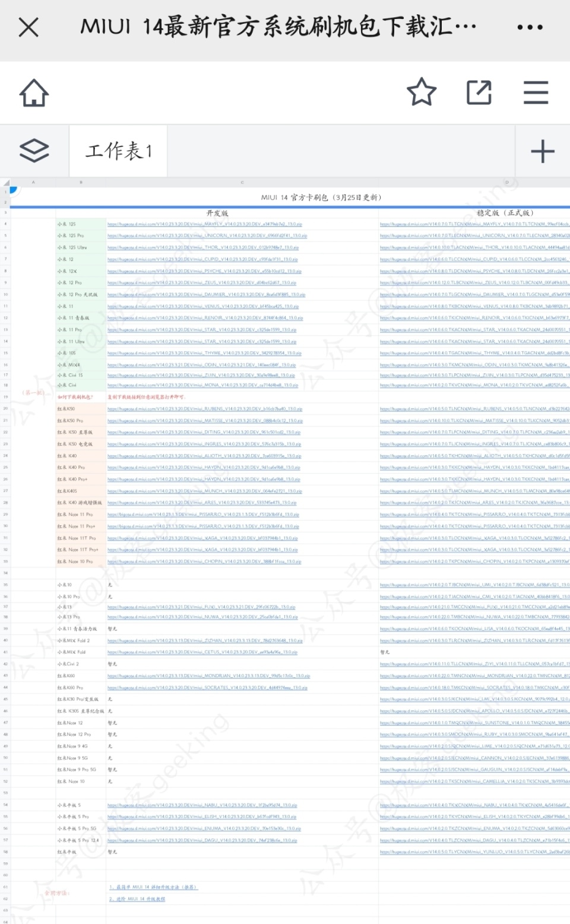The height and width of the screenshot is (924, 570).
Task: Click the 红米 K30S 至尊纪念版 cell
Action: tap(81, 711)
